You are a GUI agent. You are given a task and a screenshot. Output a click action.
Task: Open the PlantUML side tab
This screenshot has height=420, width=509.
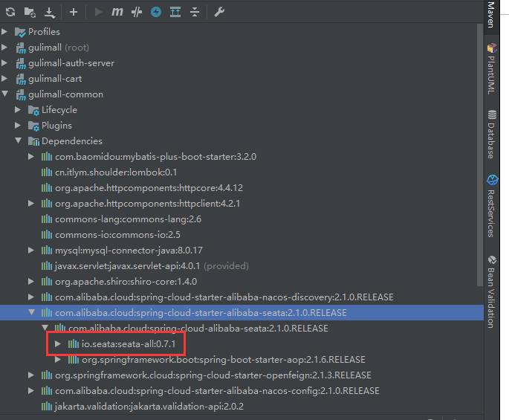coord(491,69)
